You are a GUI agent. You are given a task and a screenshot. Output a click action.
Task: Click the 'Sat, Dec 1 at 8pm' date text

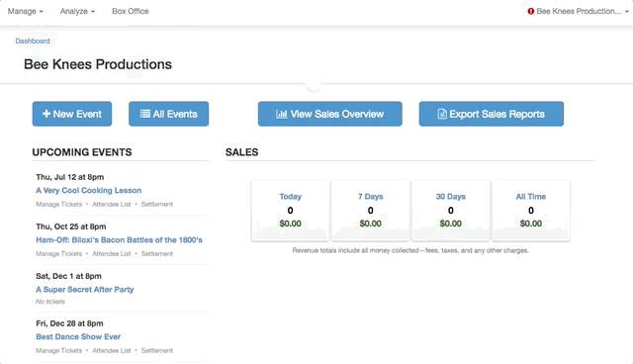pyautogui.click(x=68, y=276)
